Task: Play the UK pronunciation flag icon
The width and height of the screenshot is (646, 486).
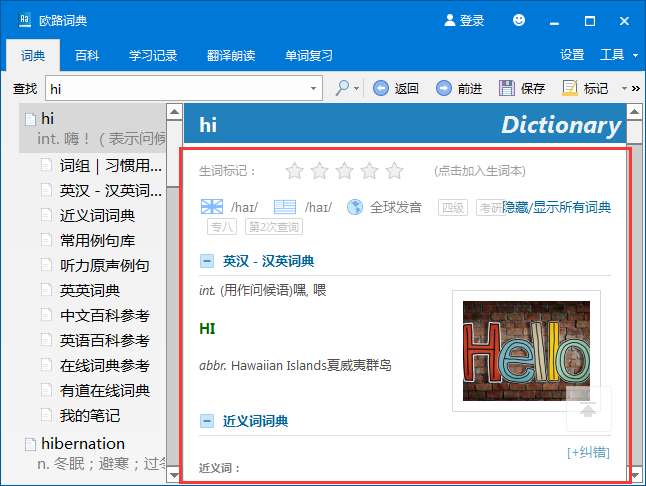Action: 212,207
